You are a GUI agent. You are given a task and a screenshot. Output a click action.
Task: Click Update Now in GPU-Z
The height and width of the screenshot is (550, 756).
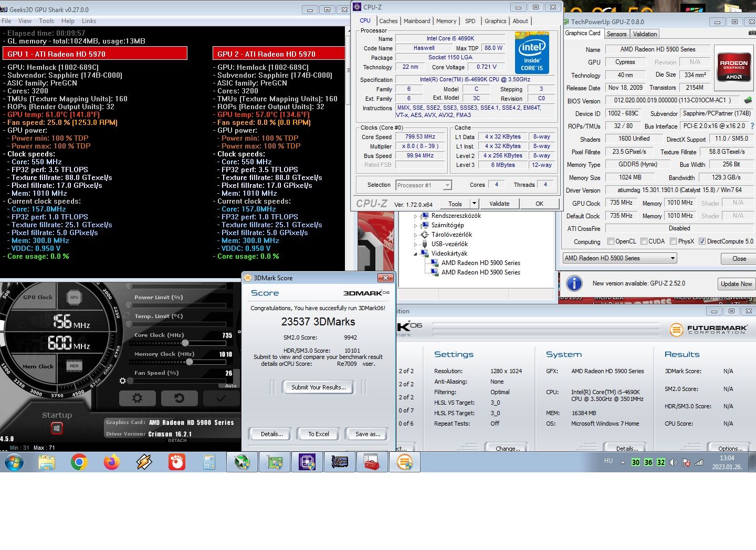(x=736, y=284)
